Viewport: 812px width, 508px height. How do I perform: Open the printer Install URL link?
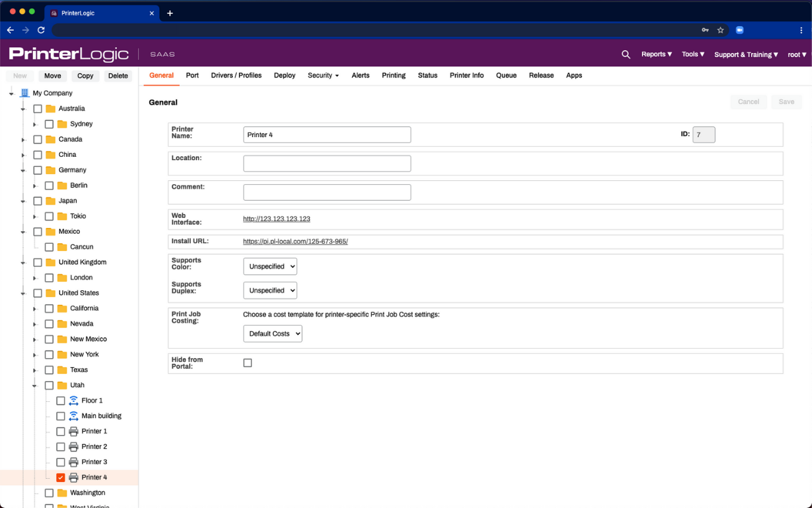(x=295, y=241)
